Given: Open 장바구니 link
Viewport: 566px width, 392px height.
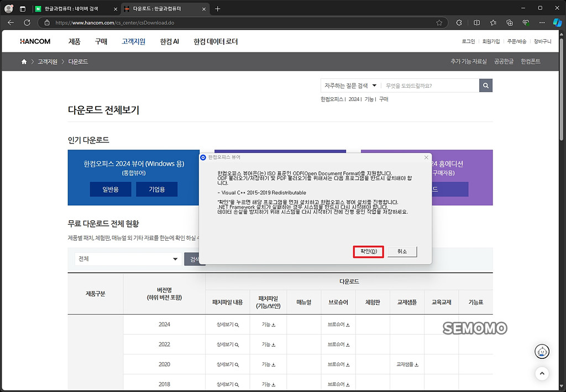Looking at the screenshot, I should [x=543, y=41].
